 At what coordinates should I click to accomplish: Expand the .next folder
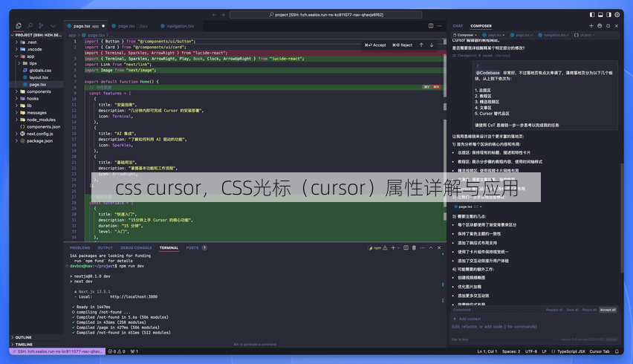37,42
